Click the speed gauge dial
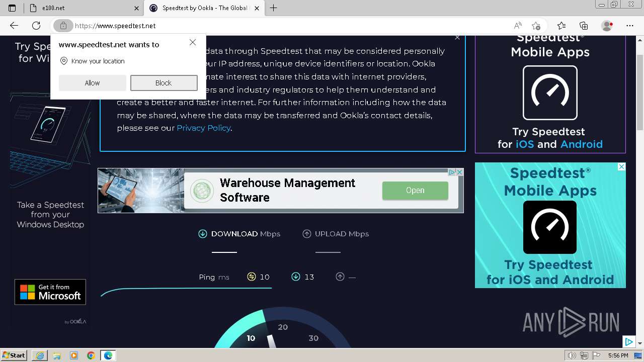644x362 pixels. pyautogui.click(x=283, y=328)
